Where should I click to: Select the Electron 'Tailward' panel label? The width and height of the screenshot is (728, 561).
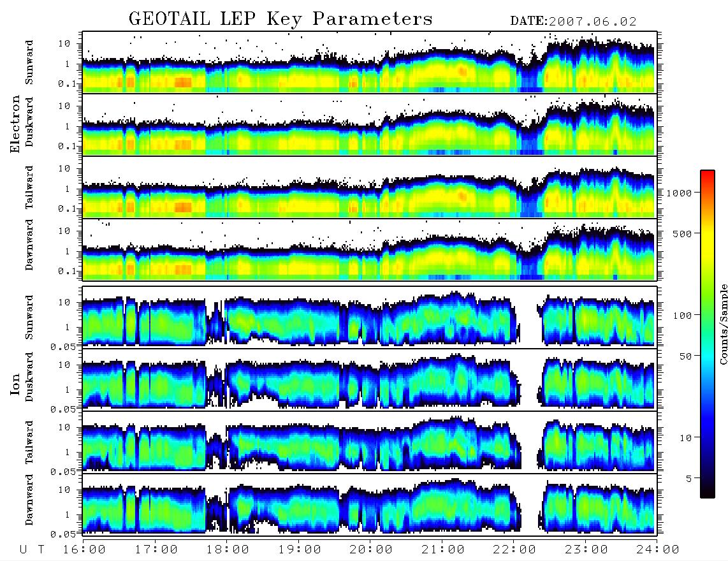[29, 187]
